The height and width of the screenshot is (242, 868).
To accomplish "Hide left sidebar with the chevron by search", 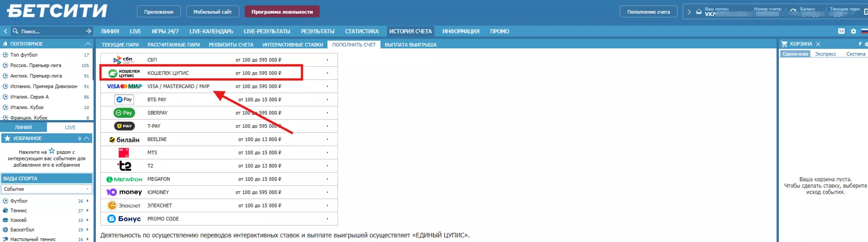I will pos(5,31).
